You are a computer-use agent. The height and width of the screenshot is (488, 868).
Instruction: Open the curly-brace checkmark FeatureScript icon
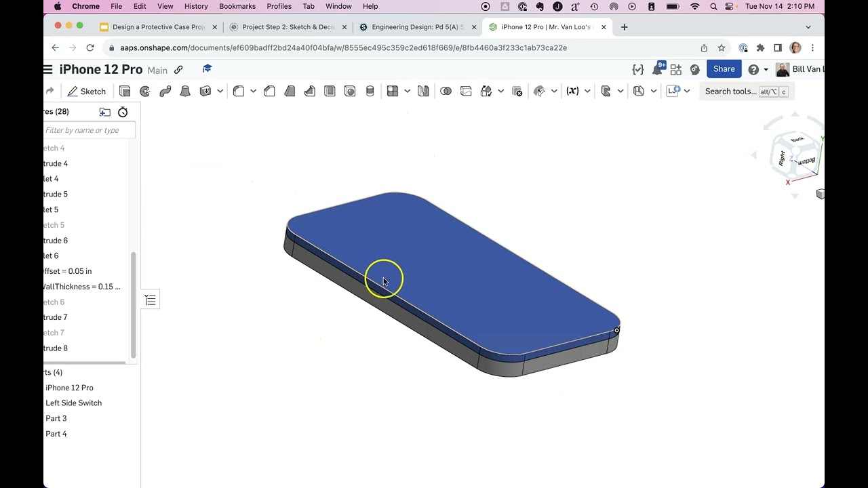click(x=637, y=69)
